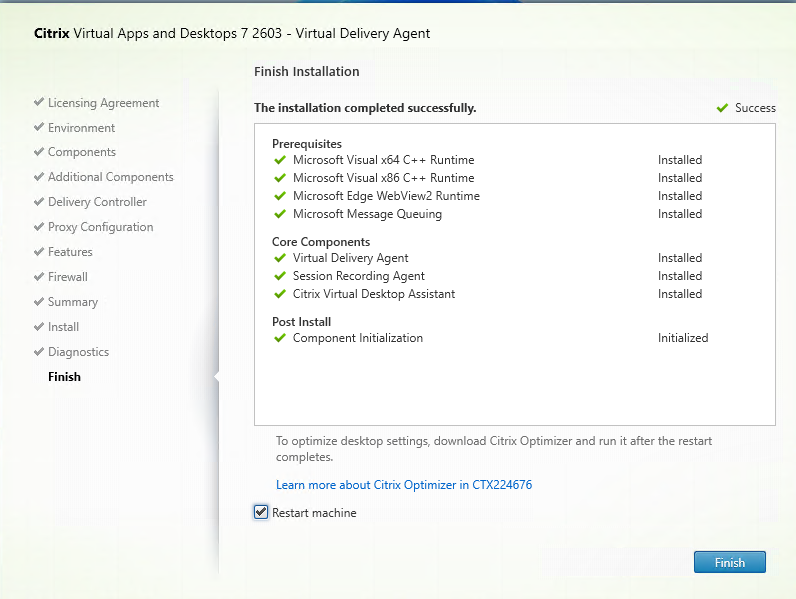Select the current Finish step in sidebar

tap(64, 377)
